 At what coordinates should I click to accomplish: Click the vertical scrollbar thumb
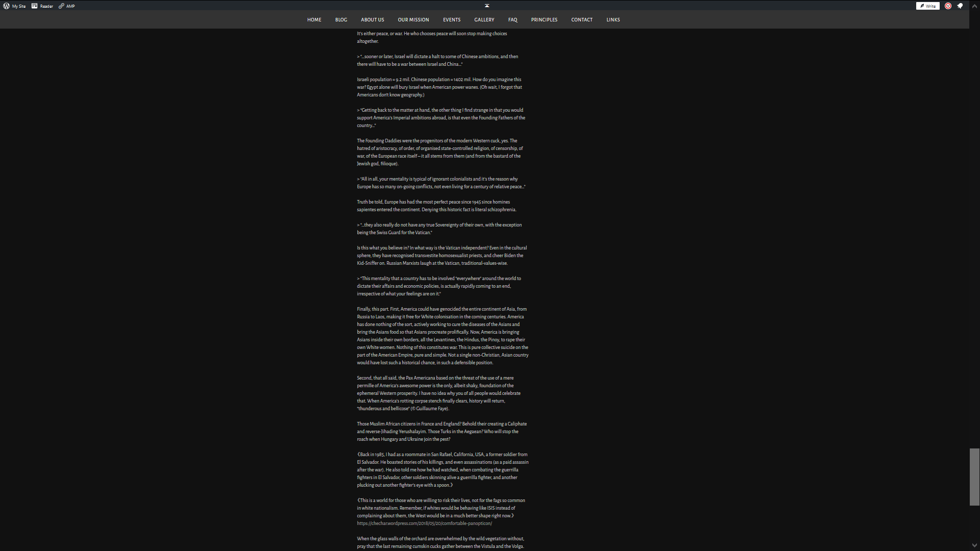(974, 477)
